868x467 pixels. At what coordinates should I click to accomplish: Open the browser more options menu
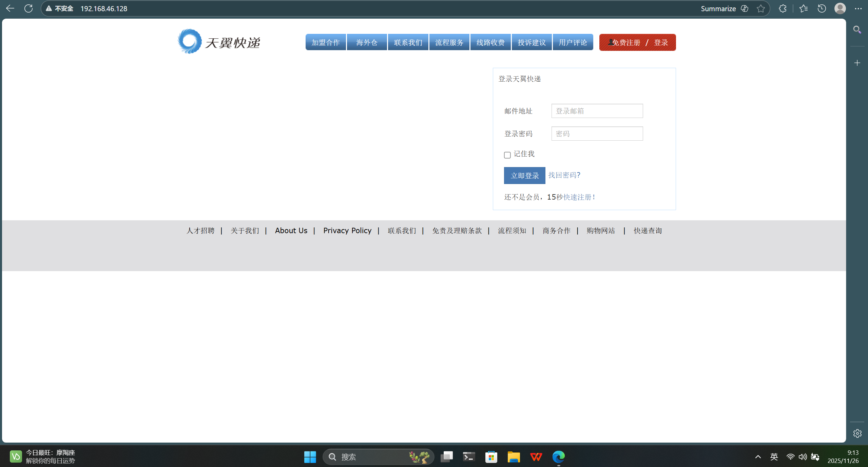click(x=859, y=8)
